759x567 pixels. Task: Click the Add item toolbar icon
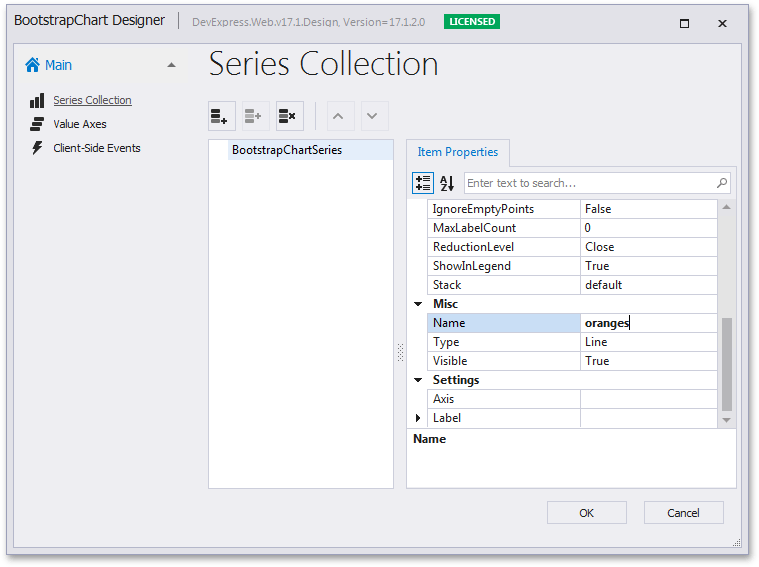[222, 116]
